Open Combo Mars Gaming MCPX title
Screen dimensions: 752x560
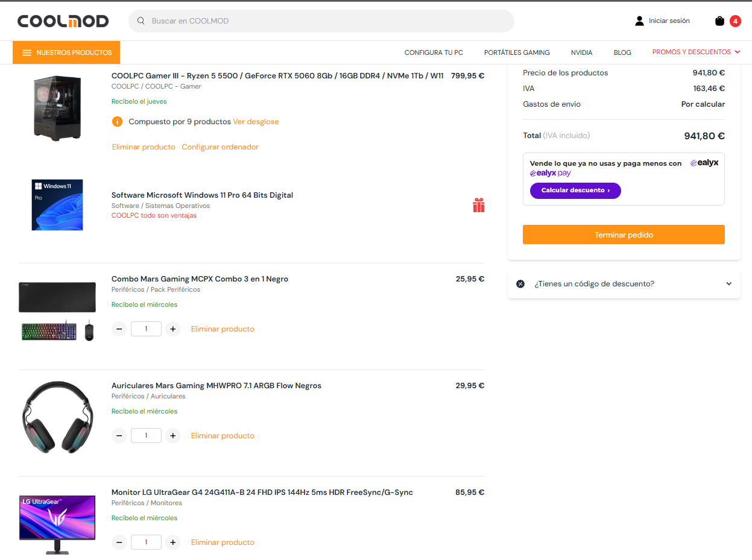[200, 279]
